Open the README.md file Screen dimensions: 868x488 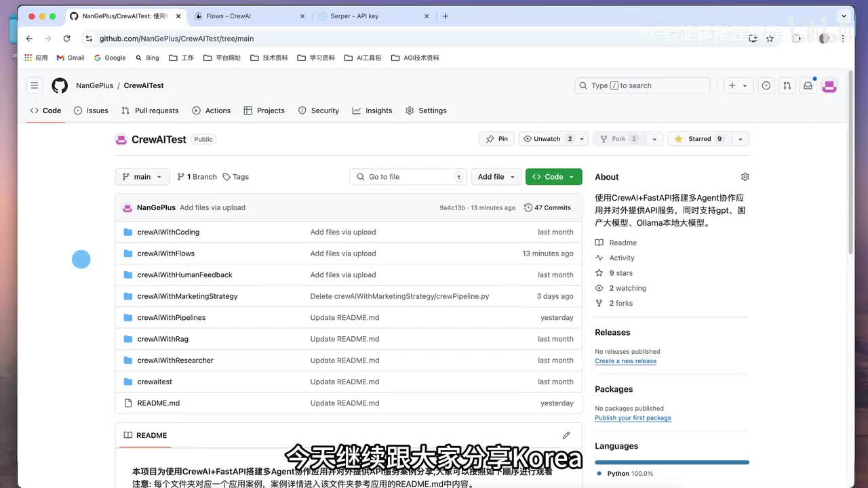pos(158,403)
